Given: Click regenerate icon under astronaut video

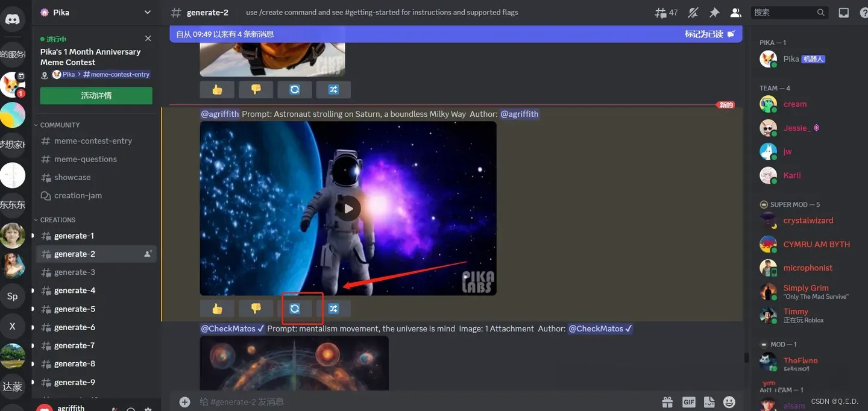Looking at the screenshot, I should (x=295, y=309).
